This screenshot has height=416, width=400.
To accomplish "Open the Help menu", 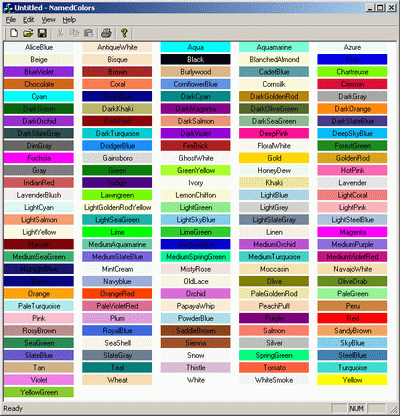I will coord(69,20).
